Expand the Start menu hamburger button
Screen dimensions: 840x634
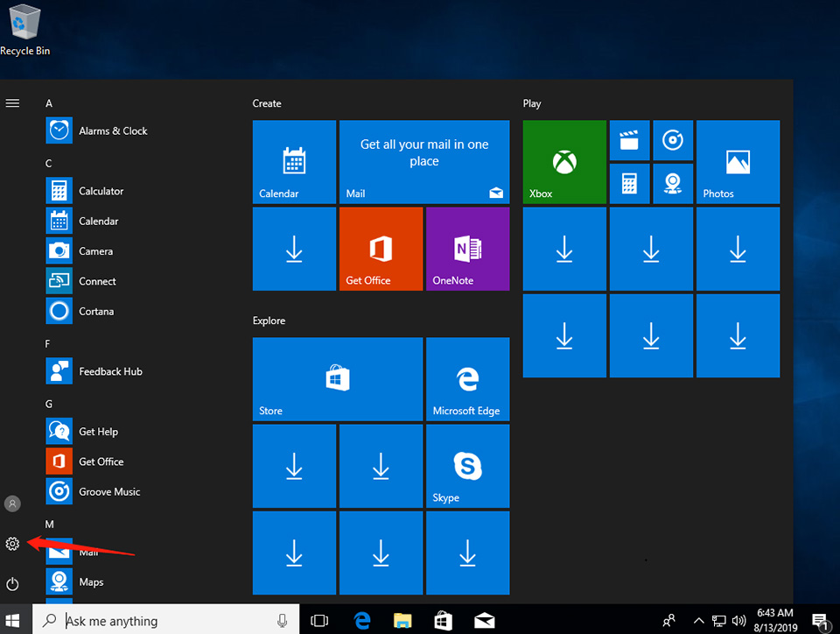pos(12,103)
